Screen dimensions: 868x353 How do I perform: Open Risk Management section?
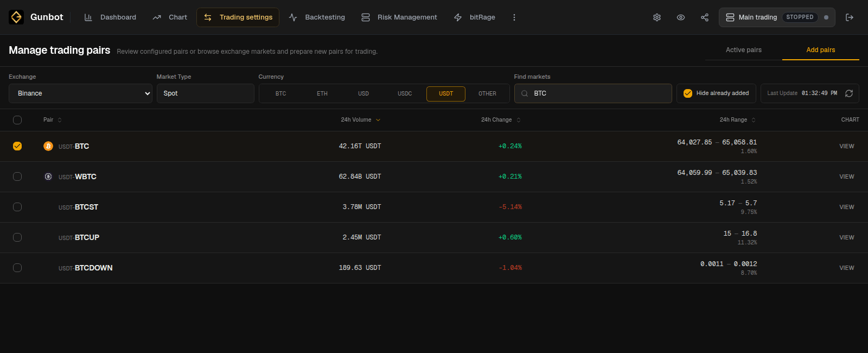tap(399, 17)
